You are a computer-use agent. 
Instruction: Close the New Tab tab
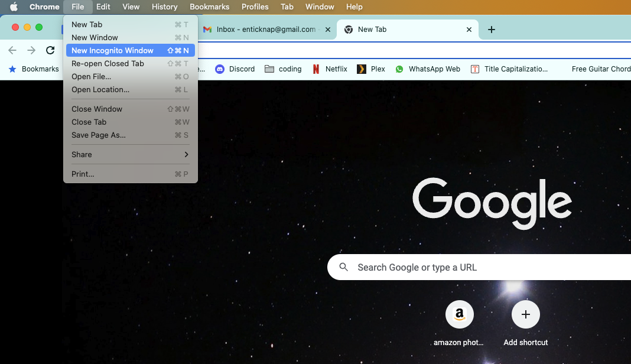[469, 30]
